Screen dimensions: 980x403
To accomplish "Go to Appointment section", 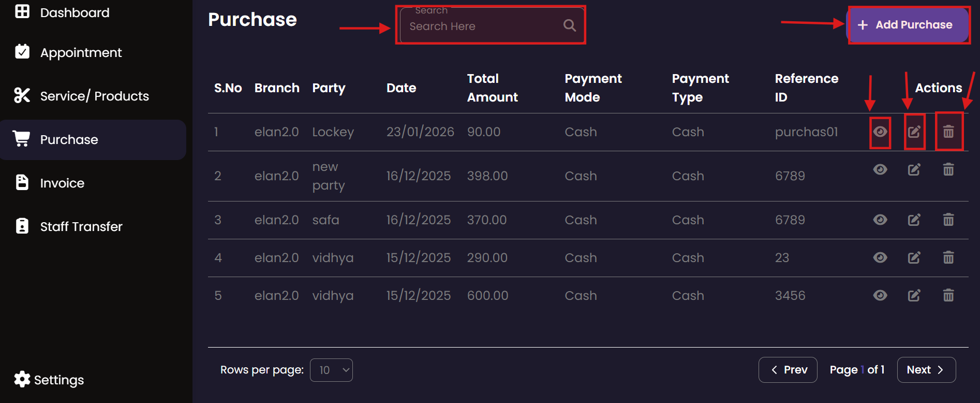I will point(81,52).
